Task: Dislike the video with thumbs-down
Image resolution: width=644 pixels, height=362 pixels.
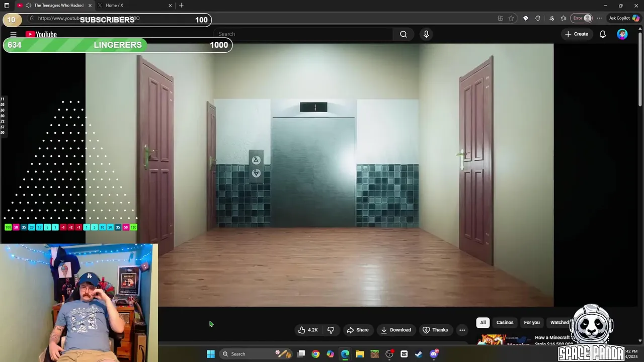Action: point(331,330)
